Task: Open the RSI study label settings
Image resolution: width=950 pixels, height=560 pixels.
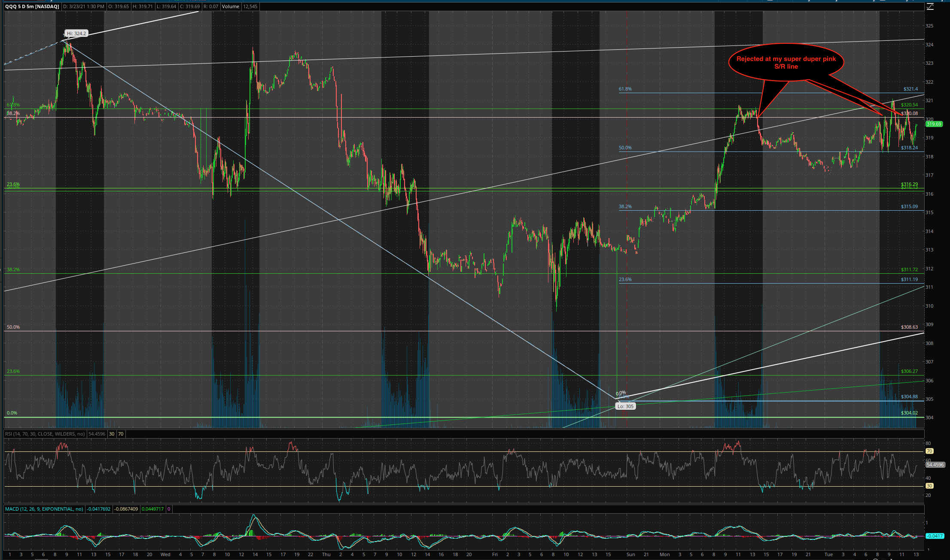Action: pos(45,434)
